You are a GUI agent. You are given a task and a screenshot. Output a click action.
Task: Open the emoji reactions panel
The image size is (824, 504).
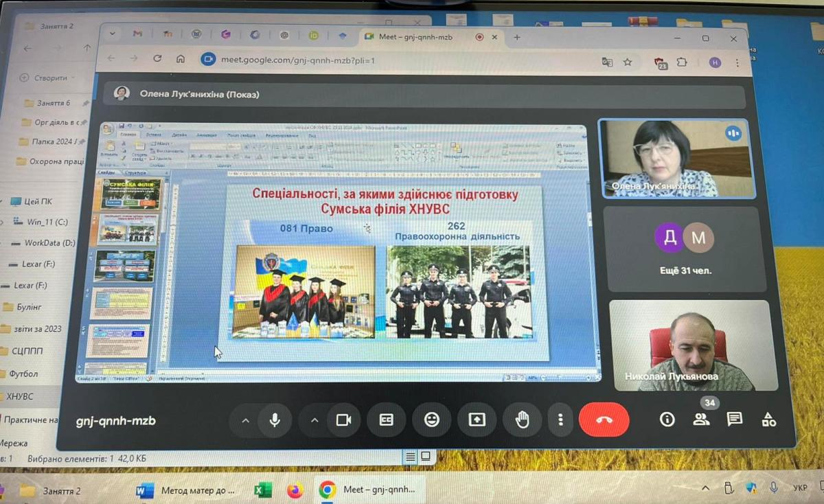tap(431, 420)
